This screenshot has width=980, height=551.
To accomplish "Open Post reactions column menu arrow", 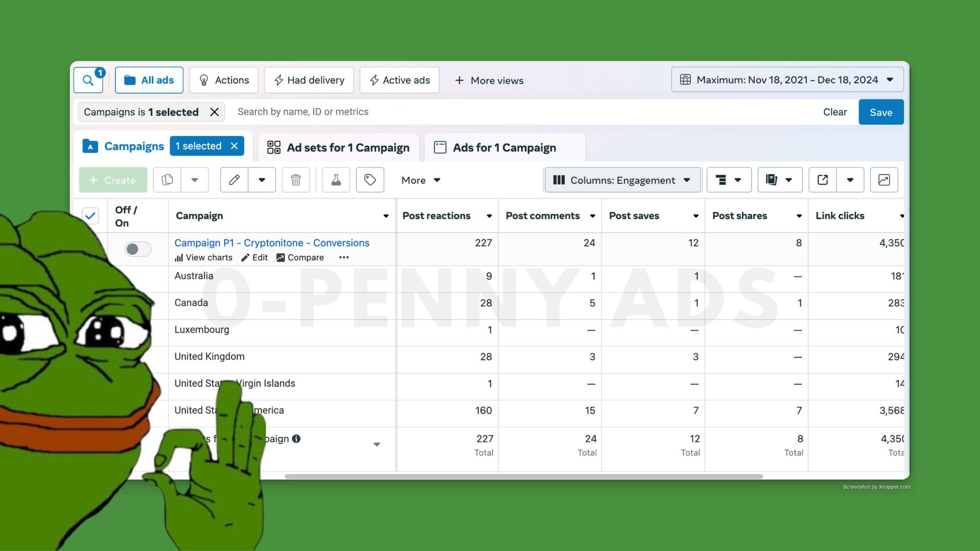I will click(x=489, y=216).
